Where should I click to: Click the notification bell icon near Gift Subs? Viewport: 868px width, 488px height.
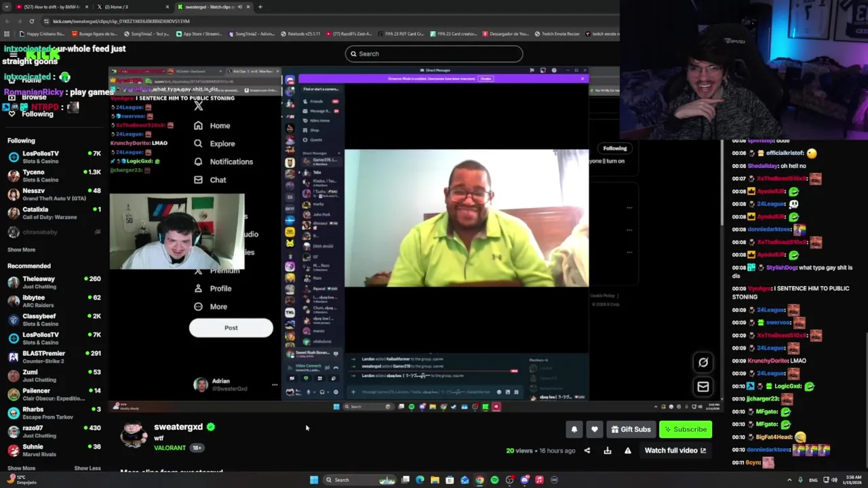click(574, 429)
